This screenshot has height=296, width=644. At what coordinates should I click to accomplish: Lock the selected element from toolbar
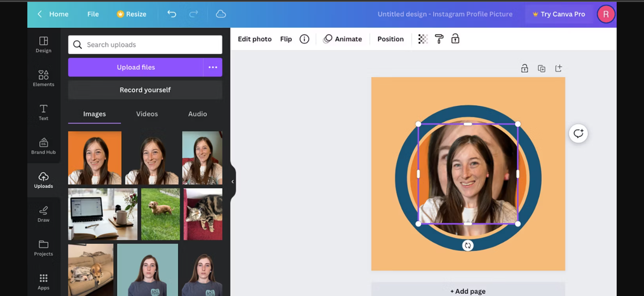(455, 39)
